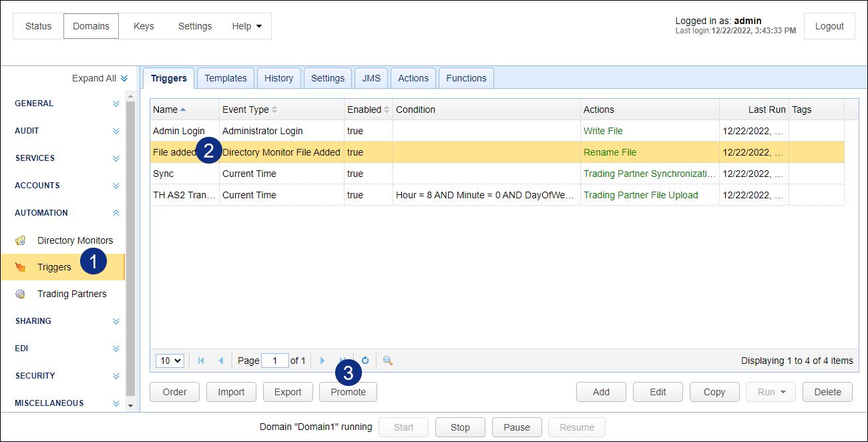
Task: Select the Triggers tab
Action: [x=169, y=78]
